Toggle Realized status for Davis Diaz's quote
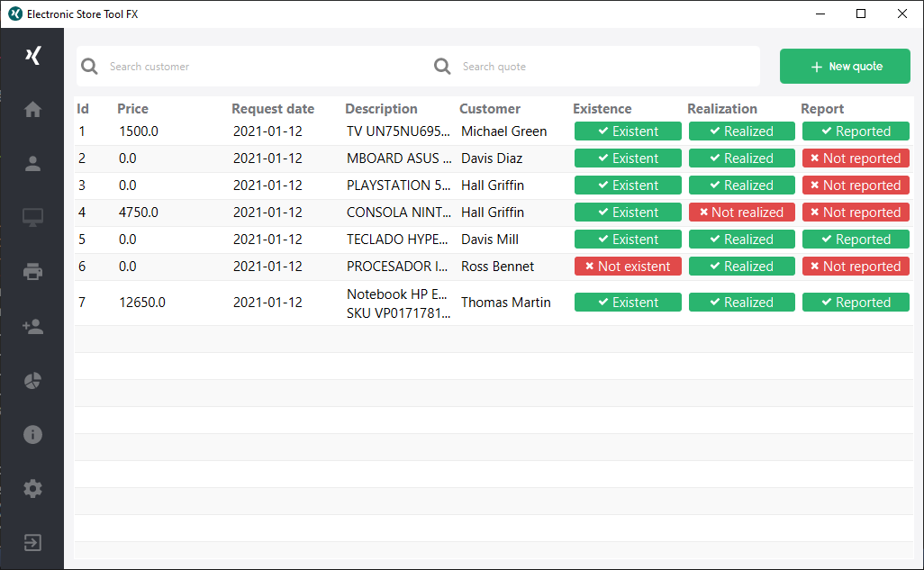This screenshot has width=924, height=570. [x=742, y=158]
